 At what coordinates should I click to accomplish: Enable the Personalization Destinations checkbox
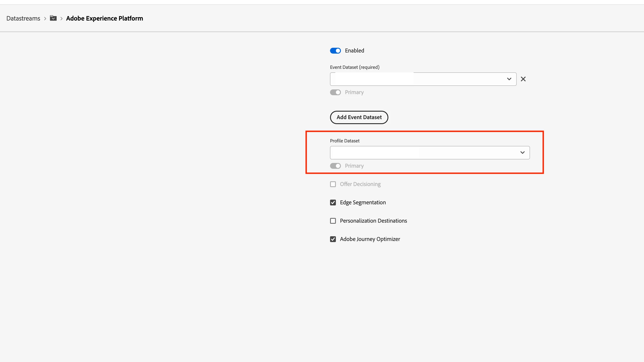coord(333,221)
